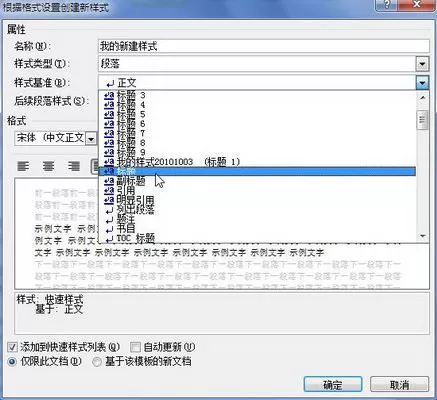Pick 题注 from the dropdown list
437x400 pixels.
tap(257, 219)
